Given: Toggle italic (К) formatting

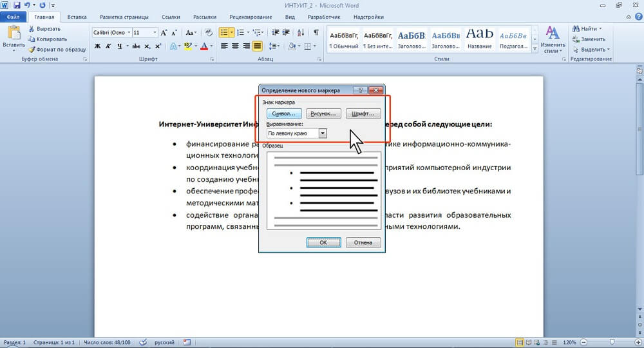Looking at the screenshot, I should 109,46.
